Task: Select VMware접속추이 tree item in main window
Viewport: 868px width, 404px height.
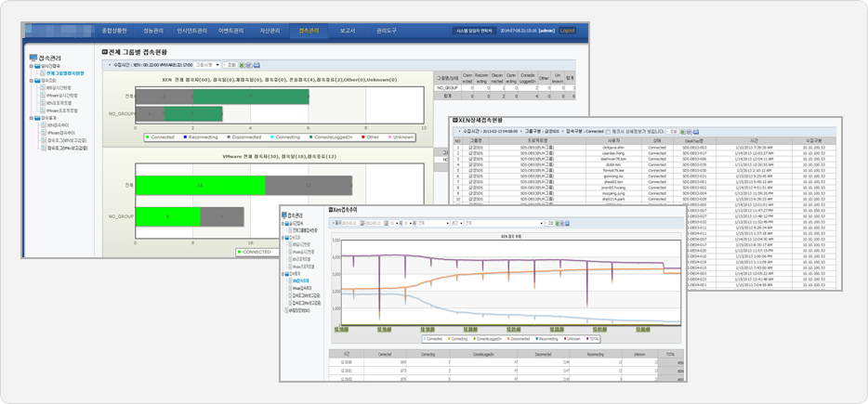Action: [61, 133]
